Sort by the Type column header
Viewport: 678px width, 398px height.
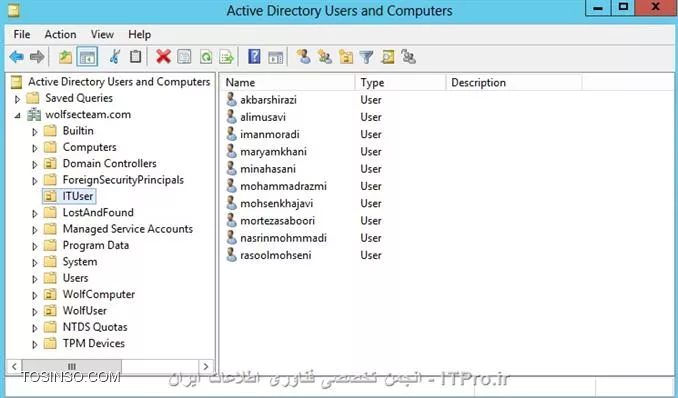point(400,82)
